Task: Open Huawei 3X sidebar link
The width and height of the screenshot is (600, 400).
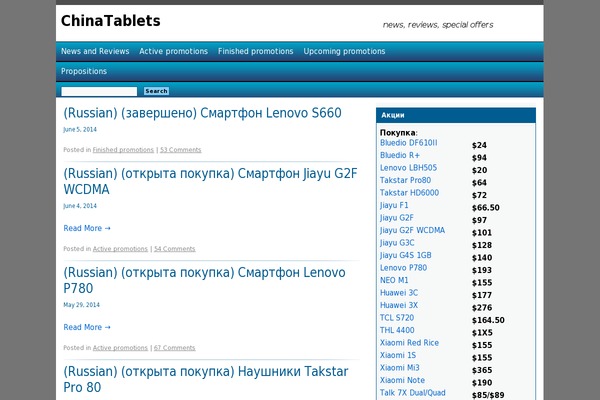Action: click(399, 305)
